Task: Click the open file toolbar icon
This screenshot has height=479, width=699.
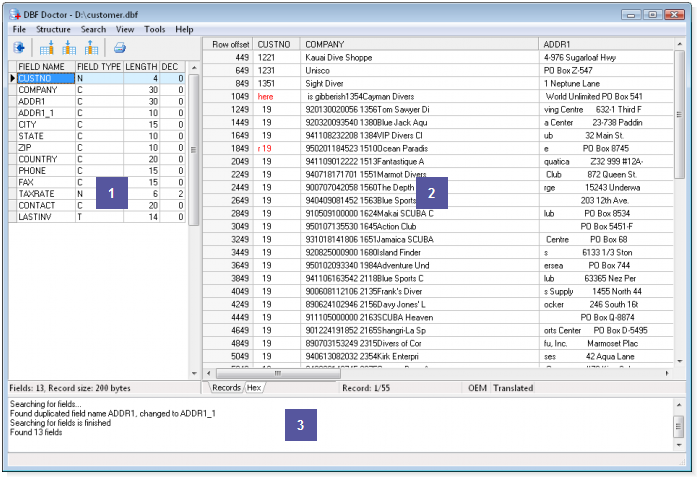Action: pyautogui.click(x=19, y=47)
